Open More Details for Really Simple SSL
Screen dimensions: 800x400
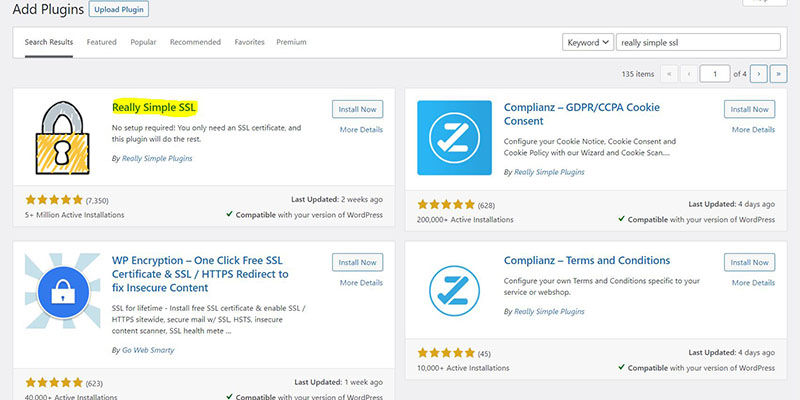point(361,130)
